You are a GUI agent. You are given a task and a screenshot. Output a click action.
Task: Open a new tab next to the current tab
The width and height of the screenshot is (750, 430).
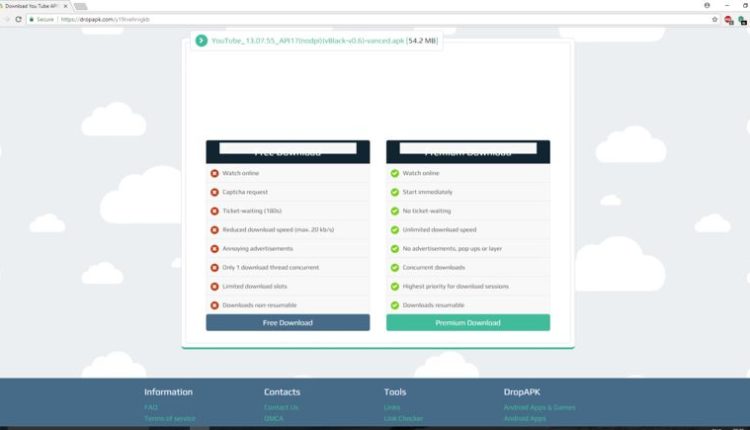coord(80,6)
